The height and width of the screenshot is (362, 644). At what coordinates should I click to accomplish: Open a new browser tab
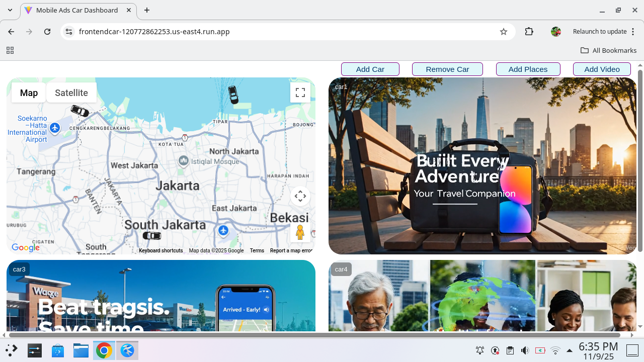[147, 10]
